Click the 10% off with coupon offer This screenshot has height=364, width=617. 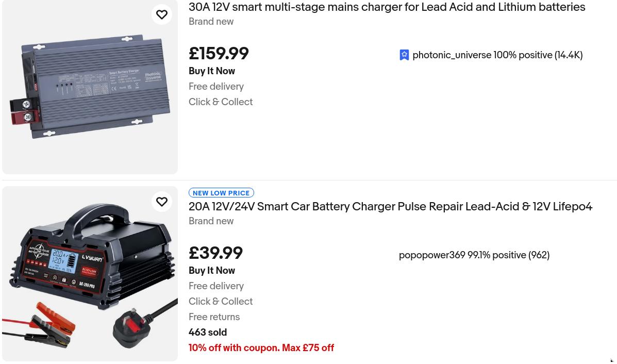click(x=261, y=348)
